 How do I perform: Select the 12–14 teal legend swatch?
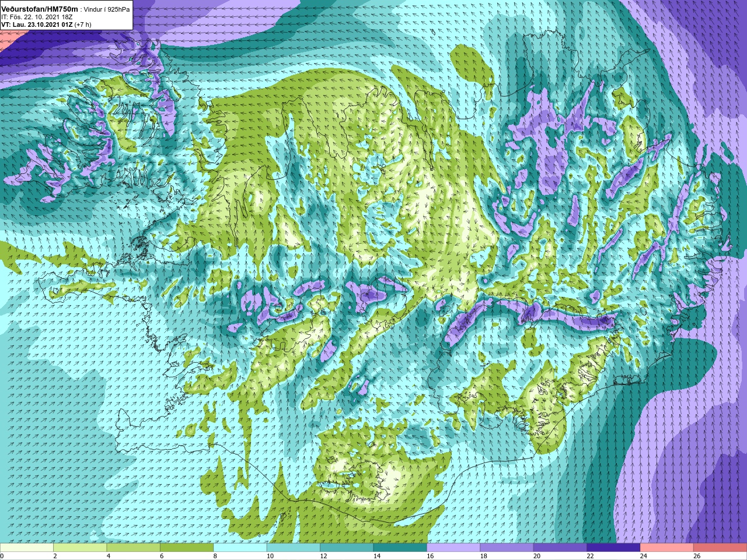(347, 548)
